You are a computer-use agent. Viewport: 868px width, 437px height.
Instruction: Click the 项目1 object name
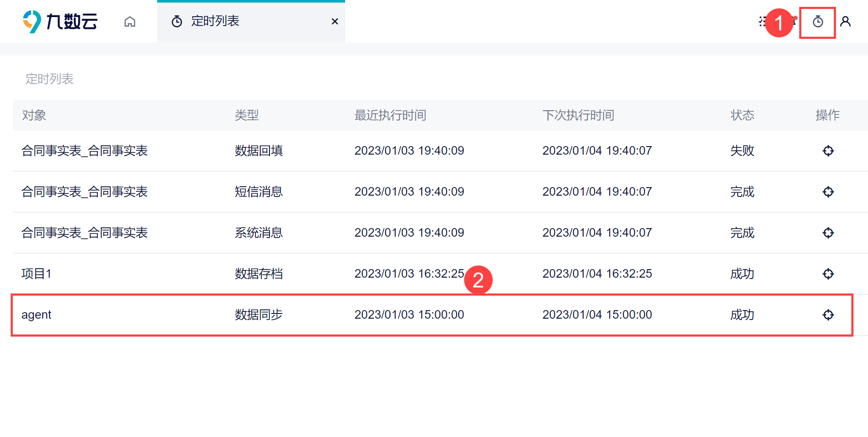click(x=37, y=274)
